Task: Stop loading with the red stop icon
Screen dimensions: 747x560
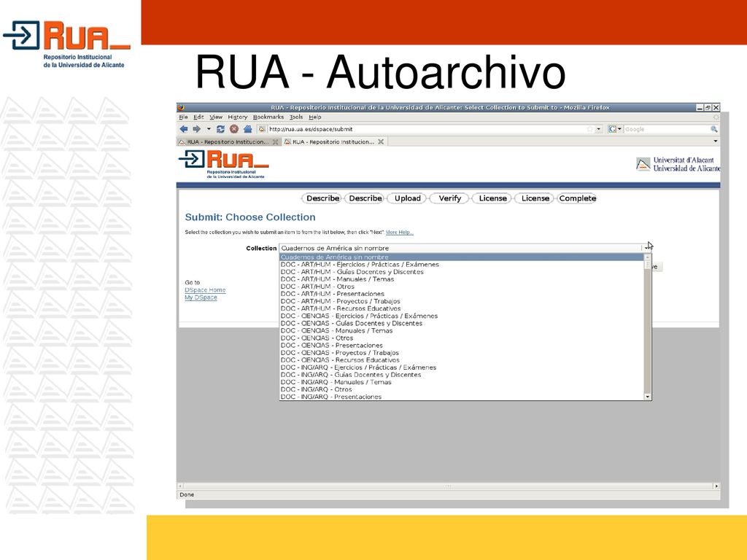Action: tap(234, 129)
